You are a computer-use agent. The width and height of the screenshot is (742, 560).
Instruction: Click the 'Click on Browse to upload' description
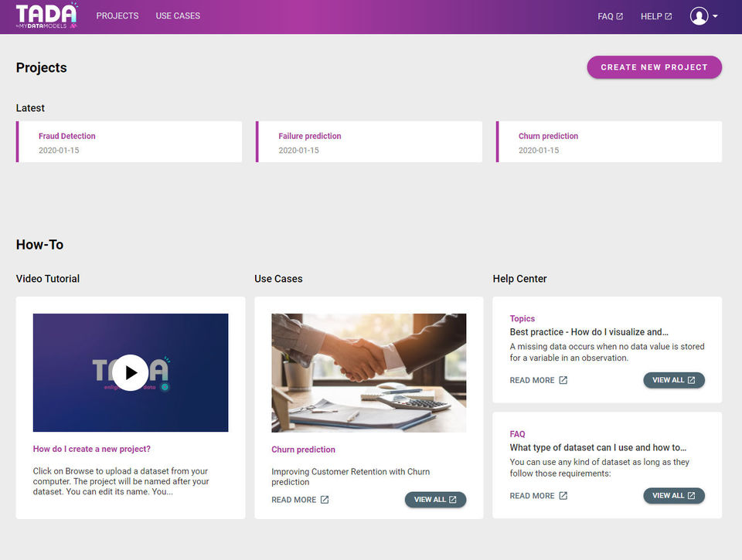(121, 481)
